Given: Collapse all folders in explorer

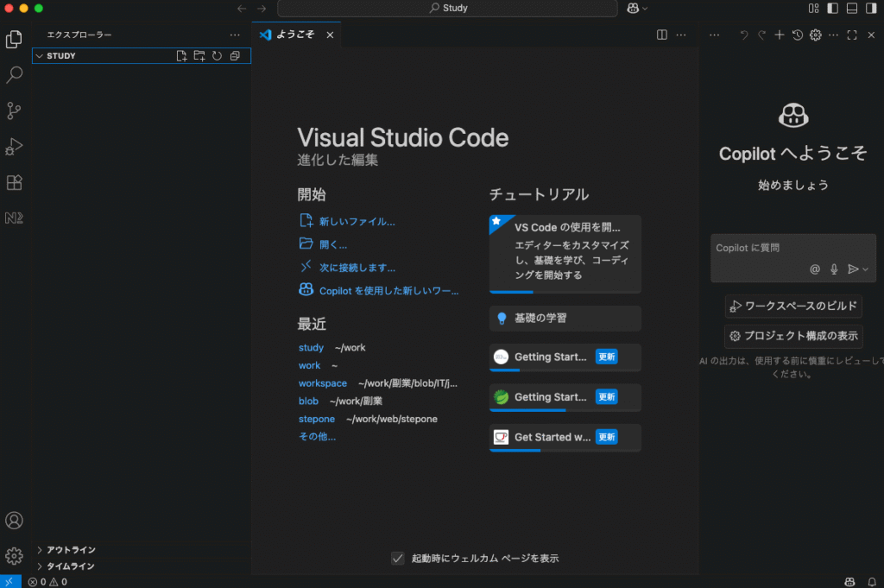Looking at the screenshot, I should click(235, 56).
